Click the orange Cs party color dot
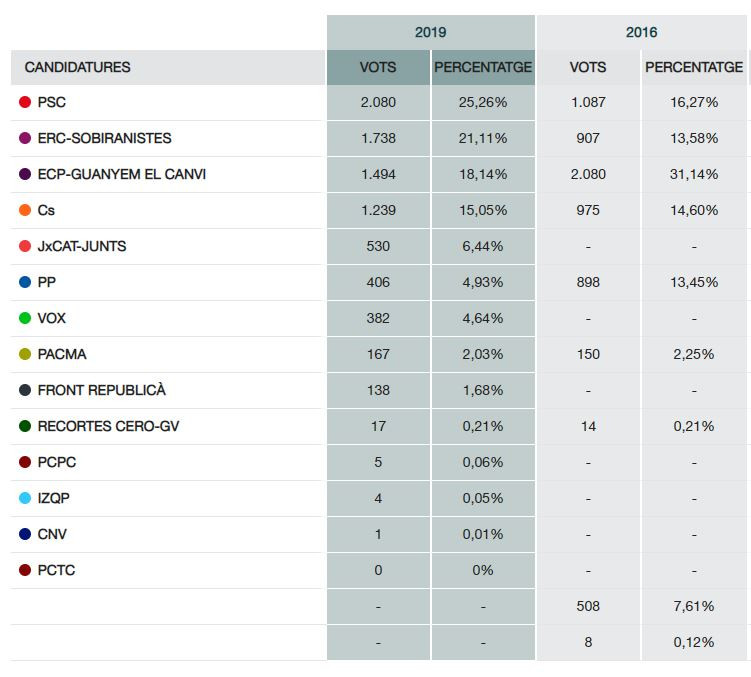Screen dimensions: 751x677 (25, 210)
